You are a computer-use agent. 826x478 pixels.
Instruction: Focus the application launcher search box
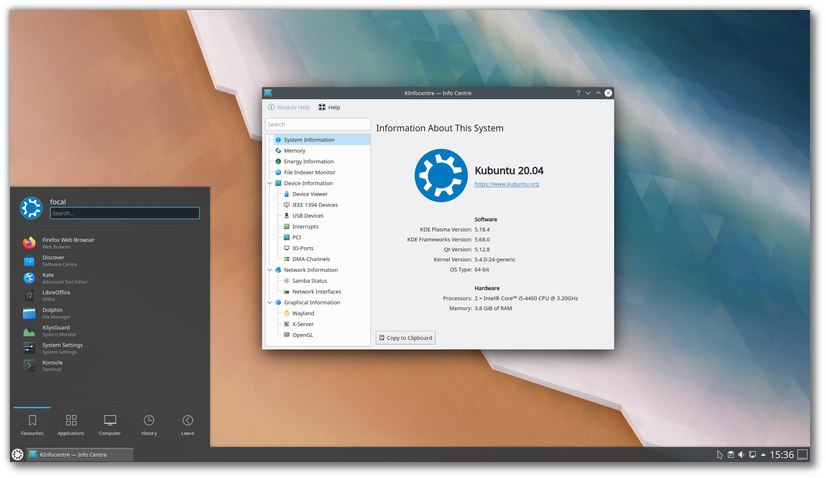[x=125, y=213]
